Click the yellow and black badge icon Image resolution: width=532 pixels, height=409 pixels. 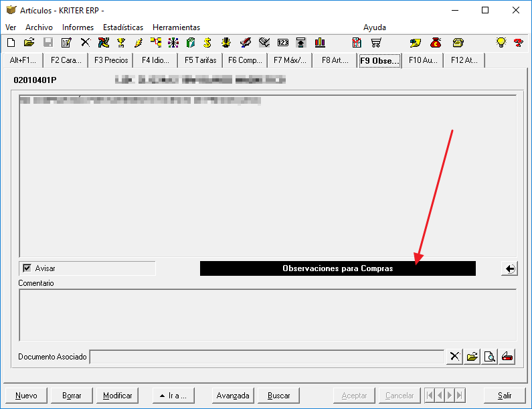tap(226, 43)
